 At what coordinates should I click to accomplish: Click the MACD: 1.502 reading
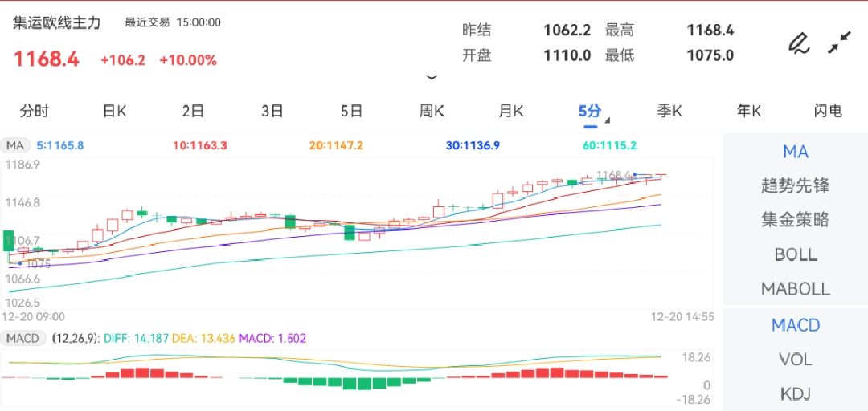(x=272, y=339)
